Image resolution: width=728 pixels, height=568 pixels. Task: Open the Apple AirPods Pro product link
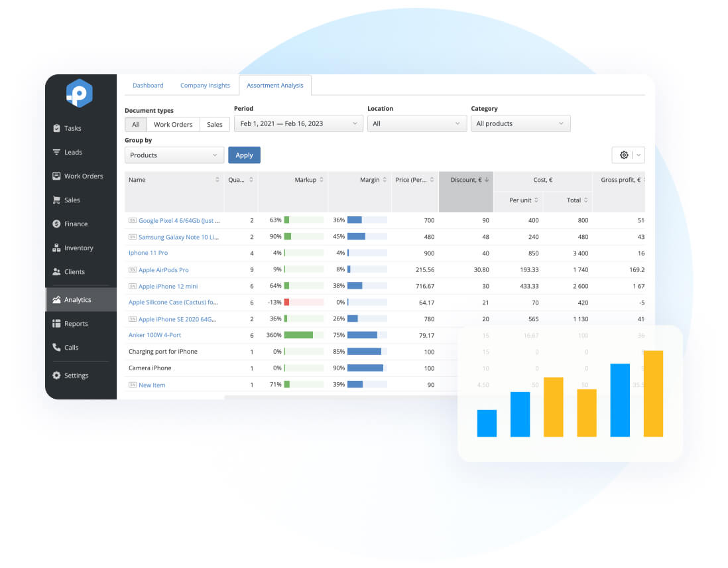(163, 270)
